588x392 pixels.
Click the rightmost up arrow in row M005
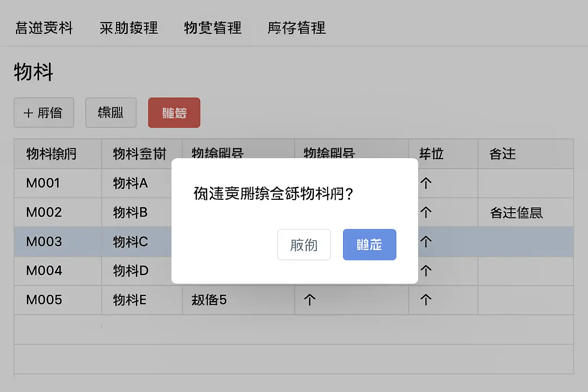pyautogui.click(x=426, y=300)
